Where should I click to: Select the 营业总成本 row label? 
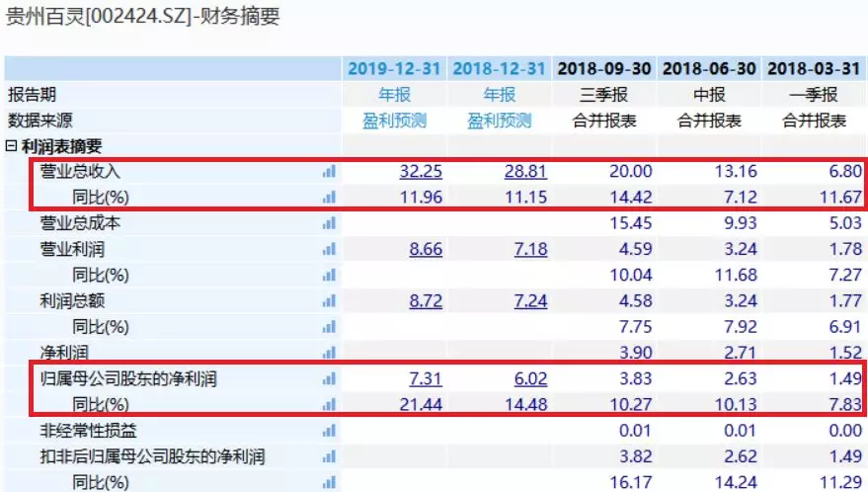click(80, 223)
